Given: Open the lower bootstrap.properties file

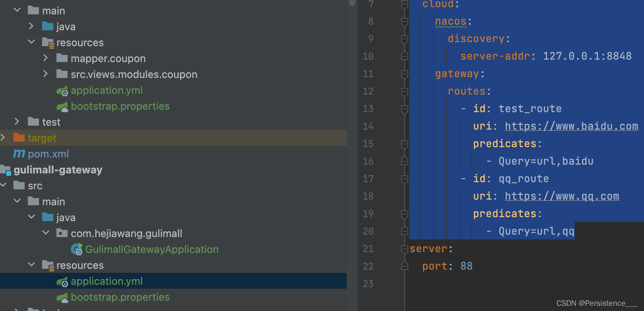Looking at the screenshot, I should tap(120, 297).
